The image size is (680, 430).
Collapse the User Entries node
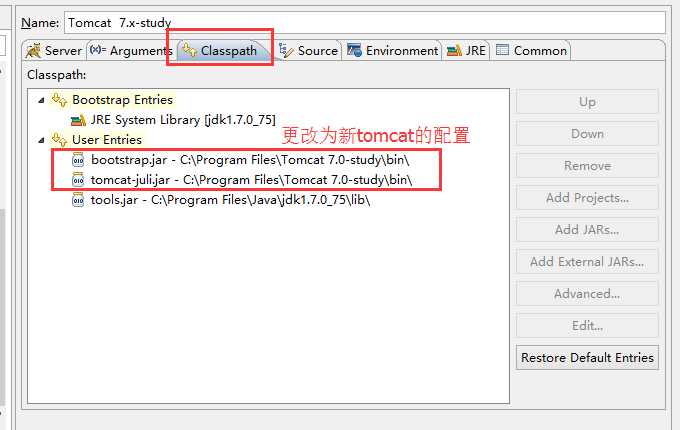41,140
